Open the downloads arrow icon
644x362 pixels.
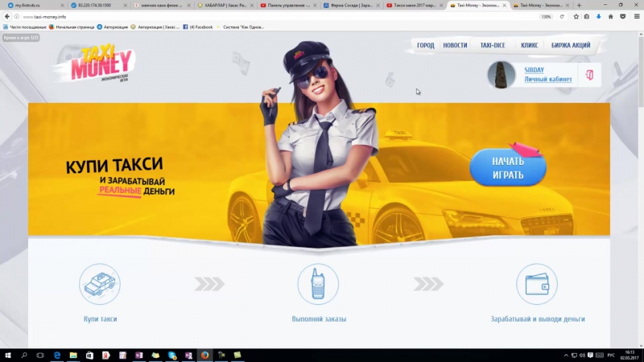[598, 17]
